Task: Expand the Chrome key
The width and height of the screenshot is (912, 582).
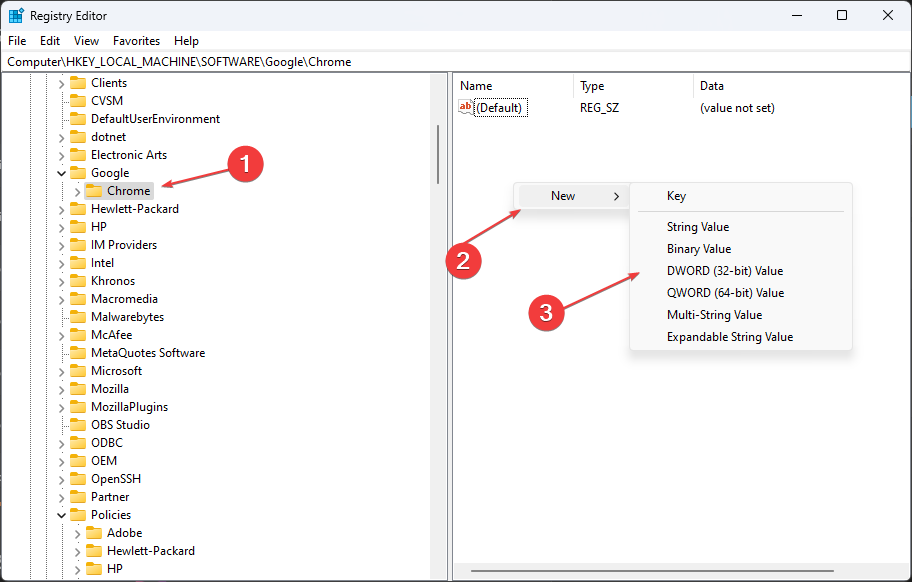Action: 77,191
